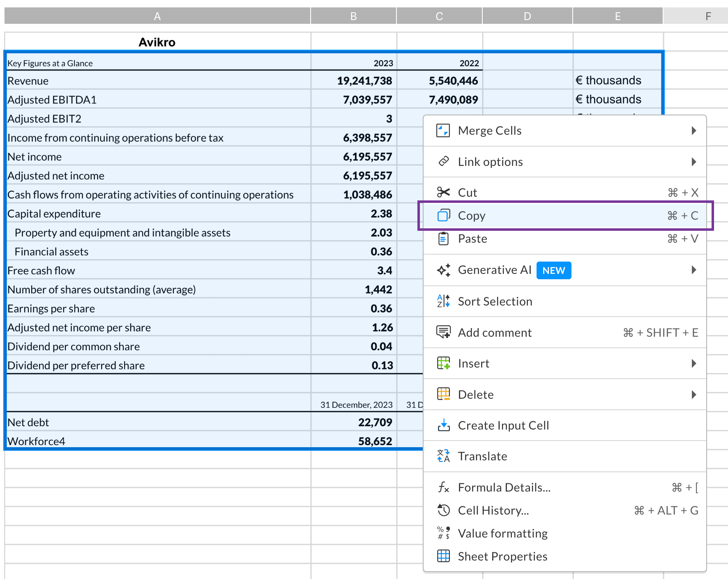This screenshot has height=579, width=728.
Task: Select Copy in the context menu
Action: 565,216
